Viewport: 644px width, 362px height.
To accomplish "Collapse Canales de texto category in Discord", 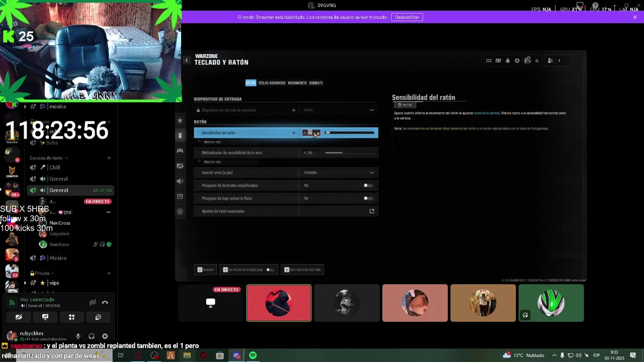I will [x=48, y=158].
